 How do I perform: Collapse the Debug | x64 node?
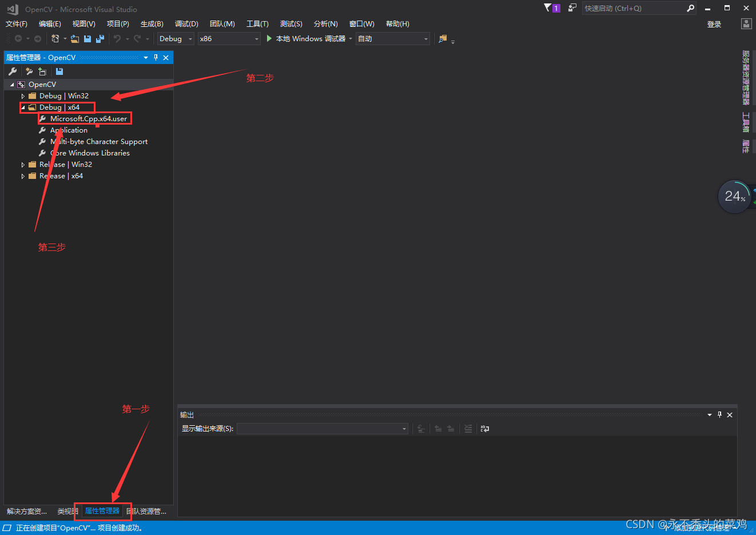[23, 107]
